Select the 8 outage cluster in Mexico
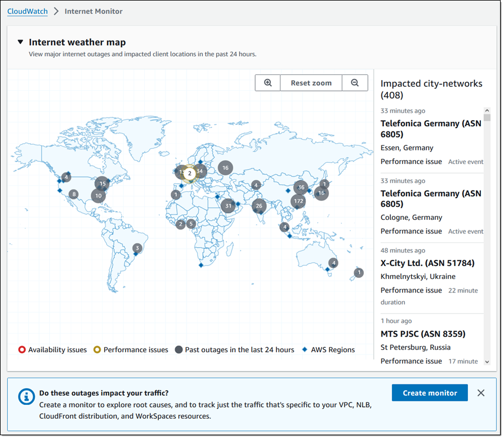Screen dimensions: 504x438 (x=74, y=194)
